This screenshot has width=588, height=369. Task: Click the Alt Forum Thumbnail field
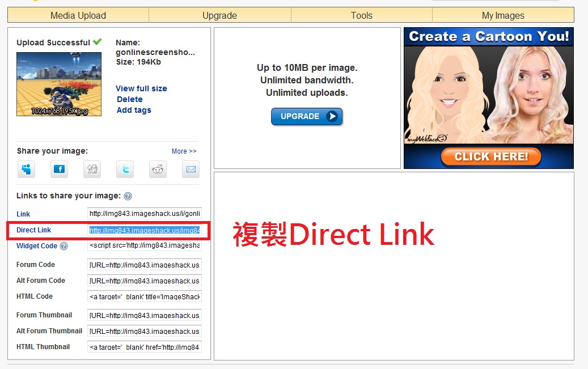click(x=145, y=331)
